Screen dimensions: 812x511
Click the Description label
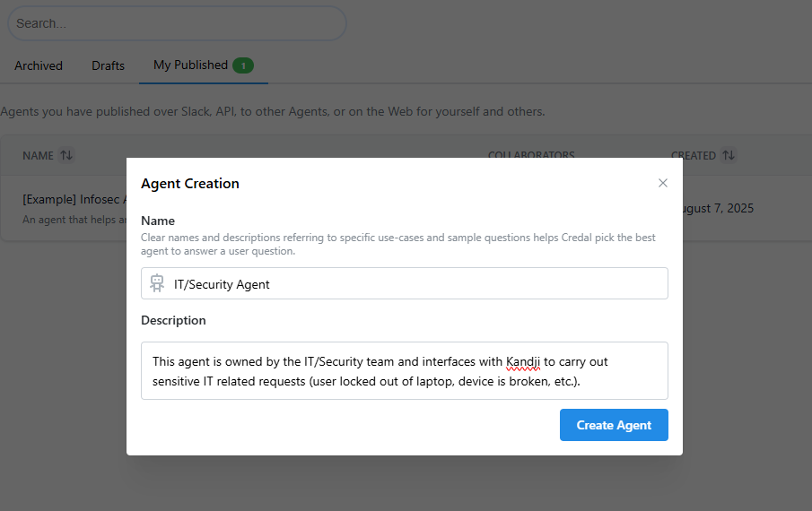point(173,320)
